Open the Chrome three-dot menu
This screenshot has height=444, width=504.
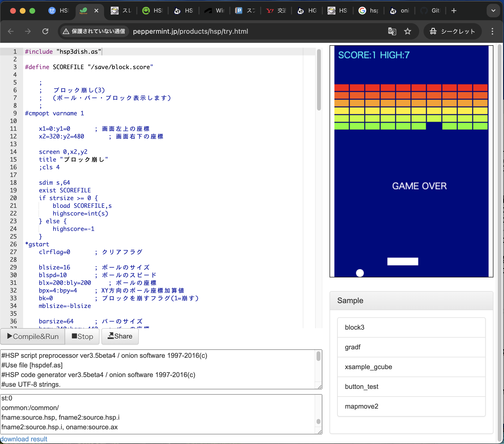[x=492, y=31]
